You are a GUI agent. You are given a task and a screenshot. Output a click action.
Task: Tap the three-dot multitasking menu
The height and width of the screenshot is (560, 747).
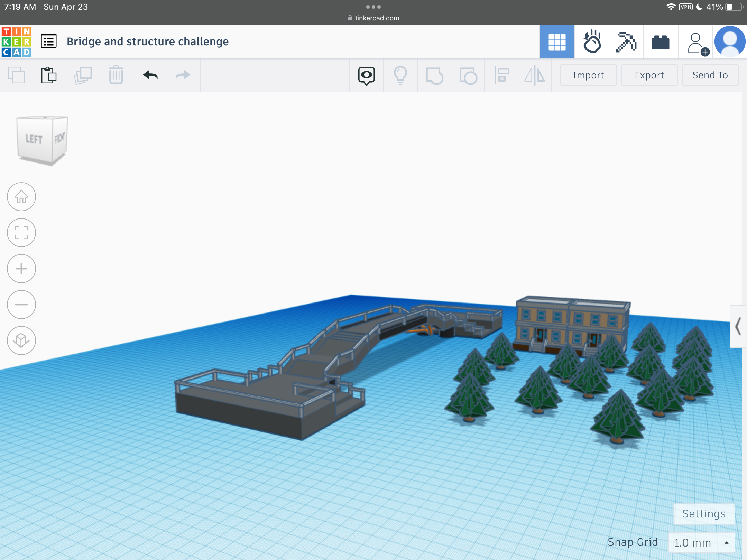click(x=373, y=7)
